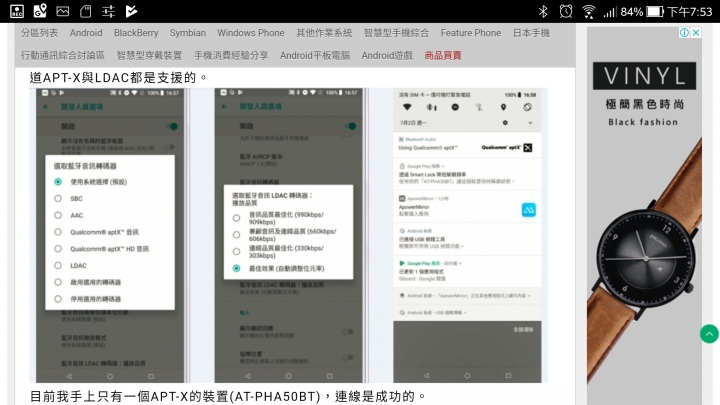Tap 全部清除 in notification shade screenshot
Screen dimensions: 720x405
(x=523, y=330)
